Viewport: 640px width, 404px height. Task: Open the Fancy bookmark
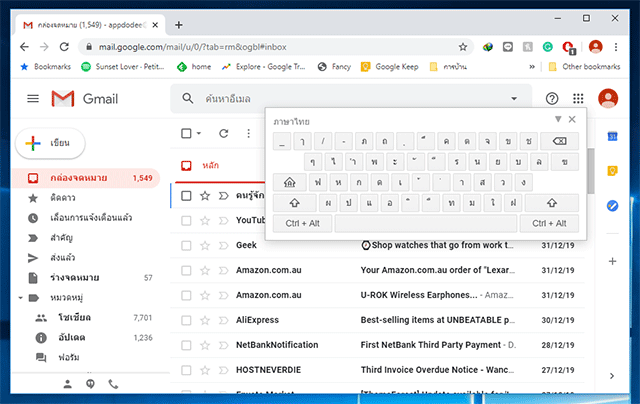[x=334, y=67]
